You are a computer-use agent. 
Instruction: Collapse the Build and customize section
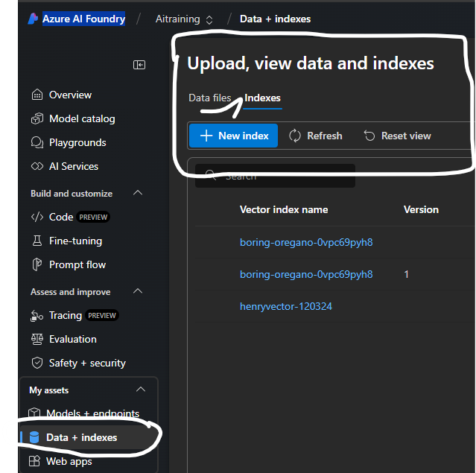(x=138, y=193)
